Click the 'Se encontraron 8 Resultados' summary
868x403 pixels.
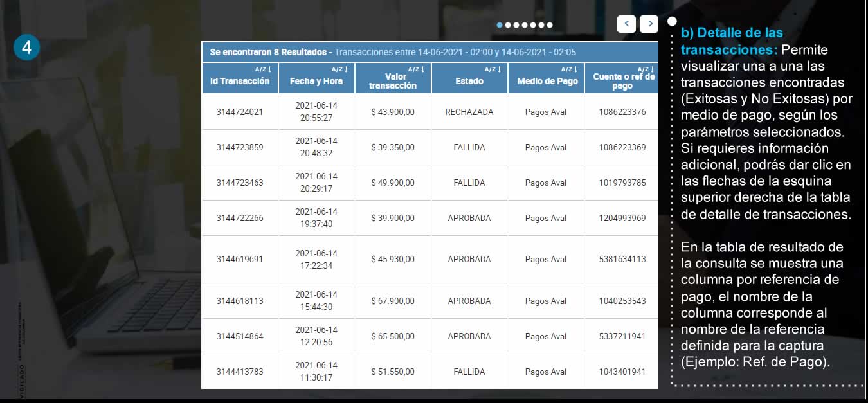[x=270, y=52]
